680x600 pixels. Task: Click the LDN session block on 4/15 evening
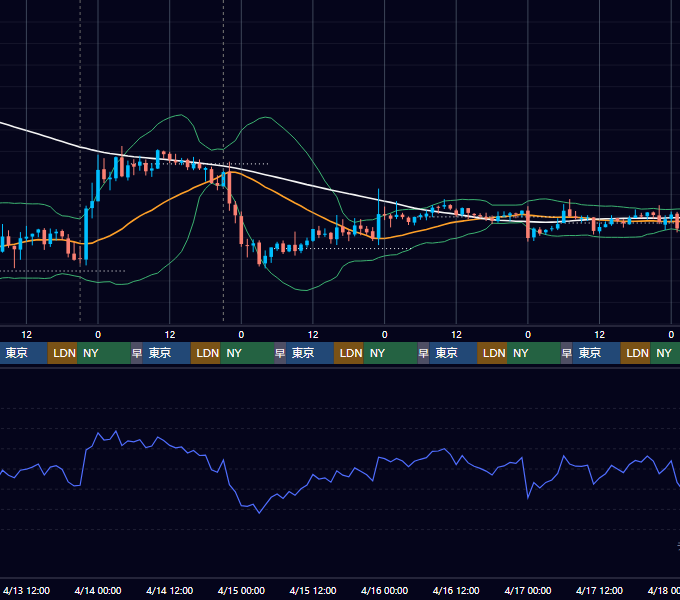tap(349, 353)
